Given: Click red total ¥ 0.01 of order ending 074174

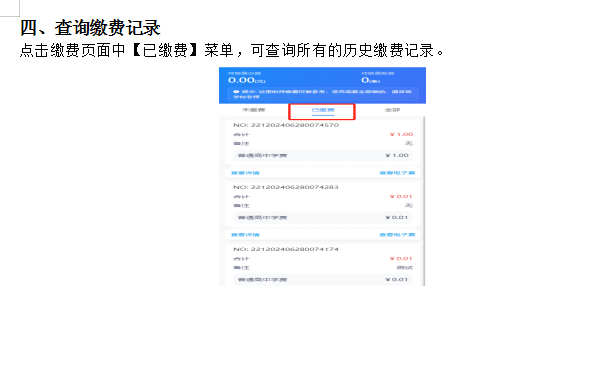Looking at the screenshot, I should (x=401, y=258).
